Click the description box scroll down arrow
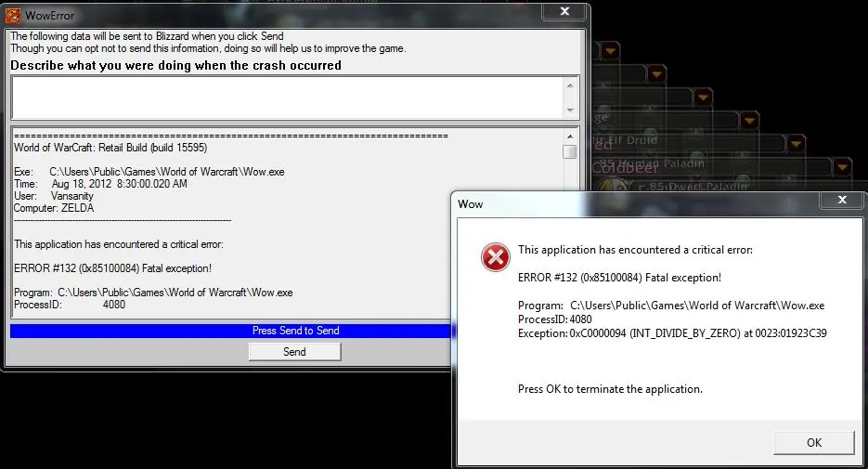Screen dimensions: 868x469 pyautogui.click(x=570, y=111)
